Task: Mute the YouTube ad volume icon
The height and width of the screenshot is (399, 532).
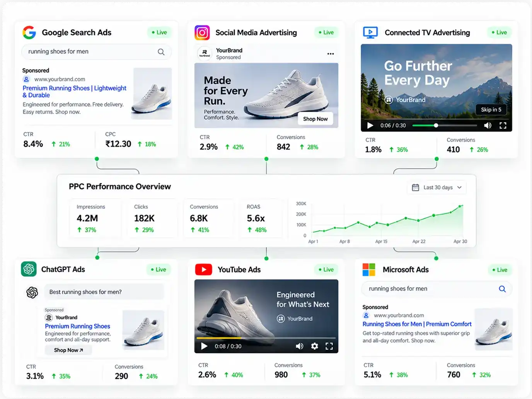Action: [300, 346]
